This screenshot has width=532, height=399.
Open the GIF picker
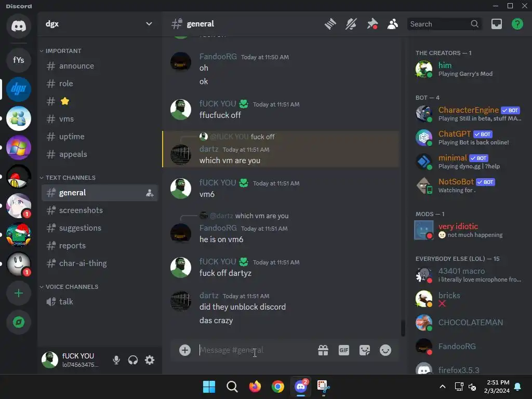pyautogui.click(x=344, y=350)
